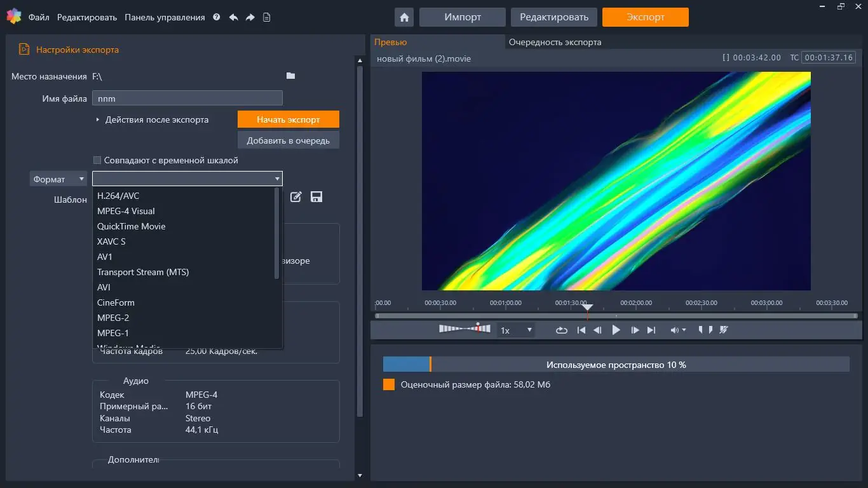Click the filename field showing 'nnm'
The height and width of the screenshot is (488, 868).
click(x=187, y=98)
